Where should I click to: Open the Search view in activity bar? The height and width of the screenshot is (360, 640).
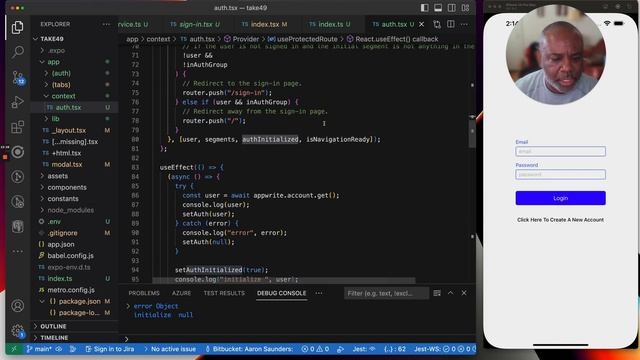tap(18, 52)
